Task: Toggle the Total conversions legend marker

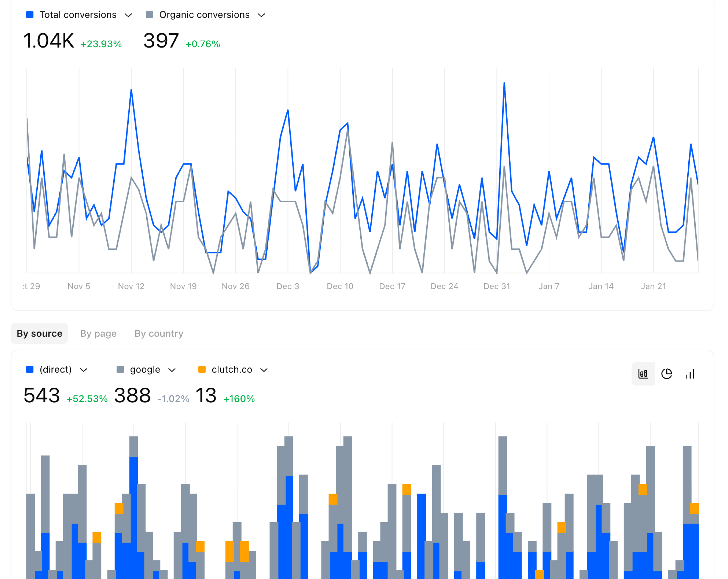Action: click(30, 14)
